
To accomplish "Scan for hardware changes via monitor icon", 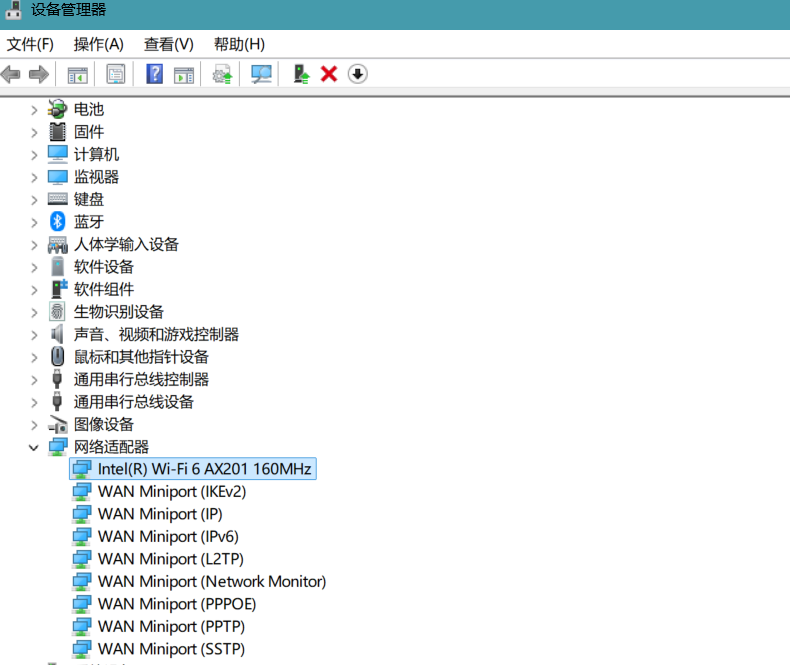I will 262,74.
